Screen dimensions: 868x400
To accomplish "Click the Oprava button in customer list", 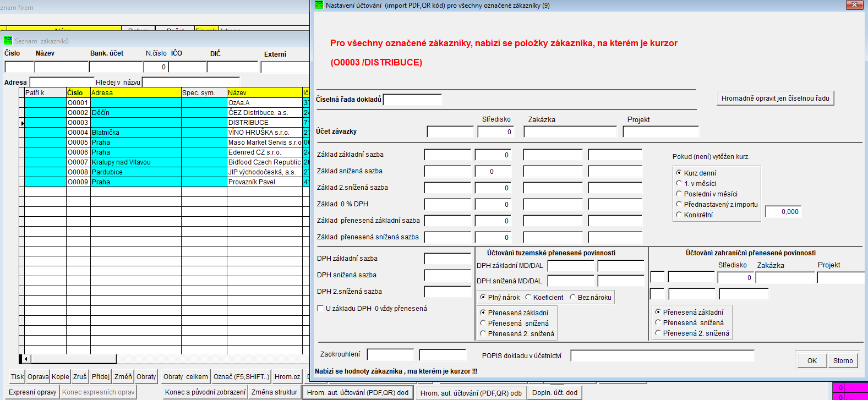I will point(38,376).
